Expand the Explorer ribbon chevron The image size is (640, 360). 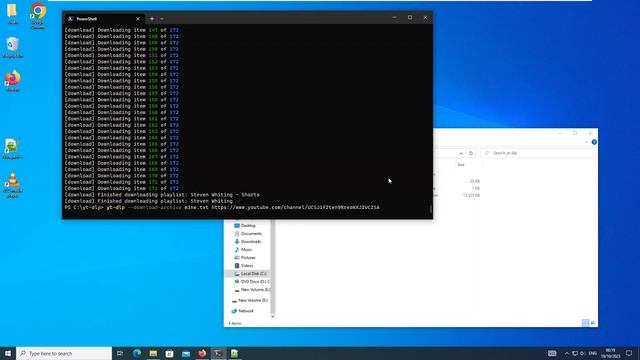pos(587,142)
